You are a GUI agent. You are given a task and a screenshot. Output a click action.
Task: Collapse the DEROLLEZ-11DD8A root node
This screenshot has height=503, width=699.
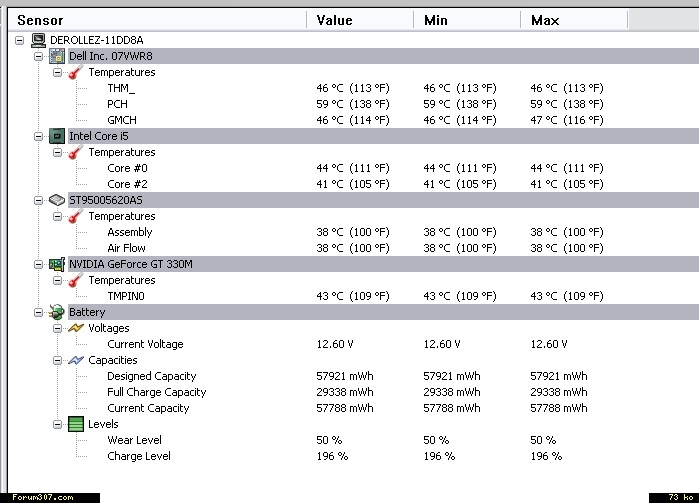(21, 40)
